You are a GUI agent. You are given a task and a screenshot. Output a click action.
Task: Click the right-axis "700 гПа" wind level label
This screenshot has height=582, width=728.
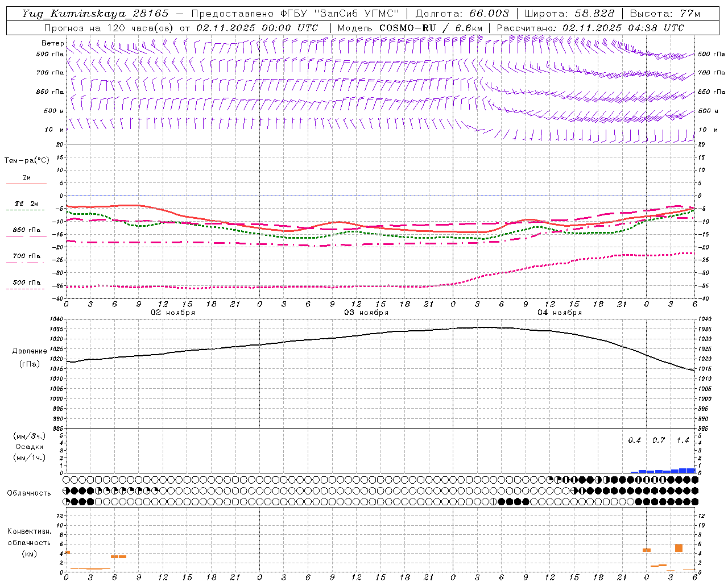coord(712,73)
